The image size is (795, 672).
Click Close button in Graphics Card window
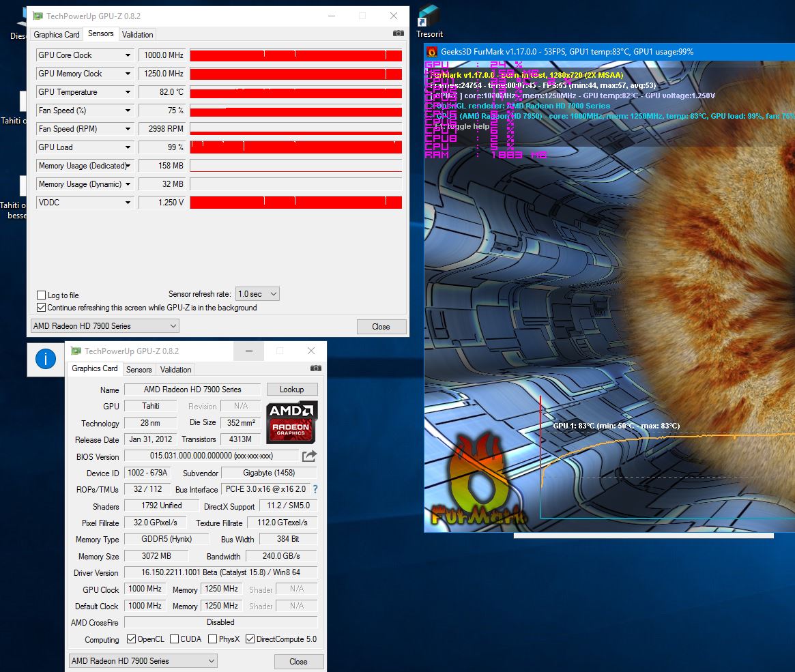(299, 661)
